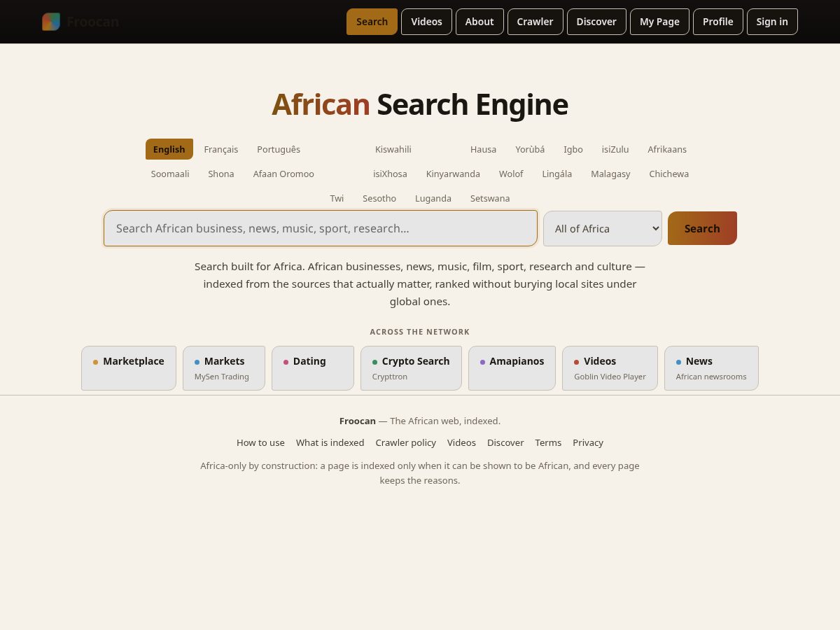Select Afaan Oromoo language link
Image resolution: width=840 pixels, height=630 pixels.
283,174
